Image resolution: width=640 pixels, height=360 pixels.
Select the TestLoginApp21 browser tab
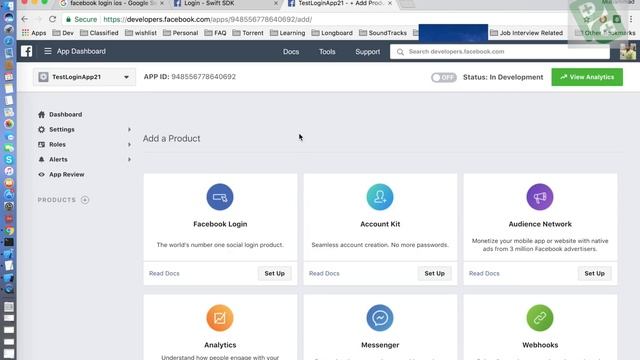coord(339,4)
